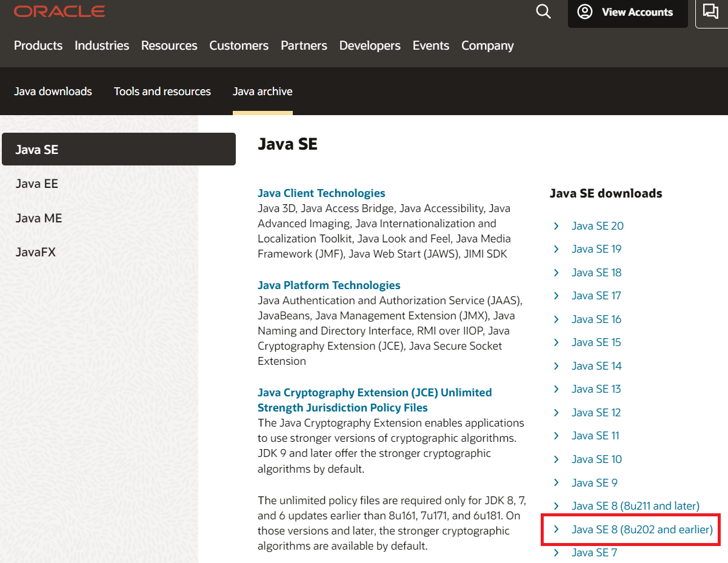Open the Java SE 16 download link
This screenshot has height=563, width=728.
596,319
